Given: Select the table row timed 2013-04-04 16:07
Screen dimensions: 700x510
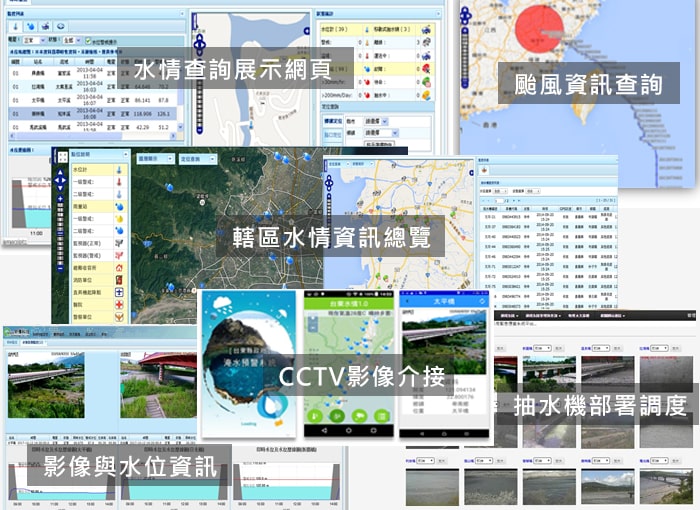Looking at the screenshot, I should (x=93, y=100).
